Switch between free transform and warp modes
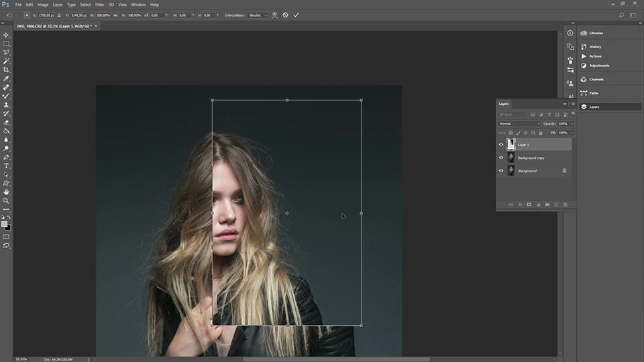The image size is (644, 362). pos(274,15)
